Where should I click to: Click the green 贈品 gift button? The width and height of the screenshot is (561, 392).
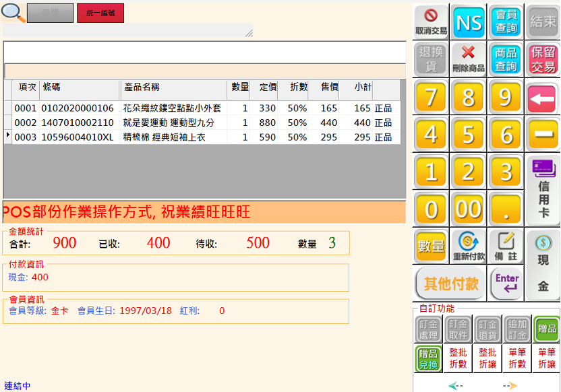[547, 329]
